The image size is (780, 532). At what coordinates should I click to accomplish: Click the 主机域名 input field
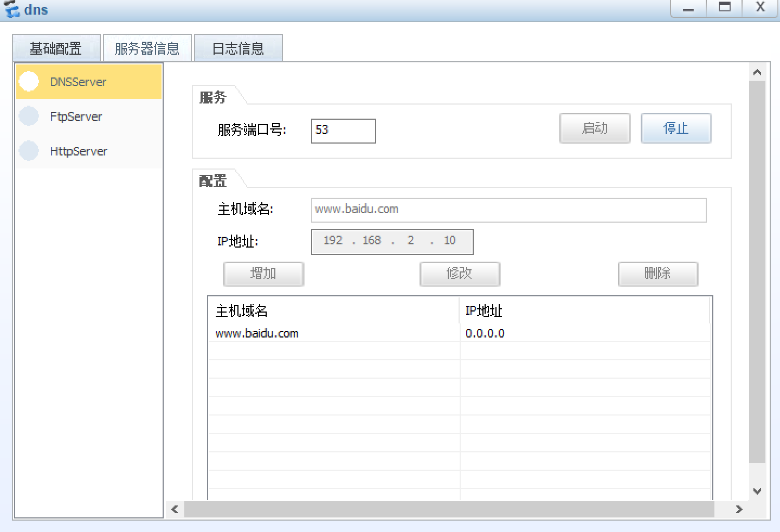click(x=508, y=210)
